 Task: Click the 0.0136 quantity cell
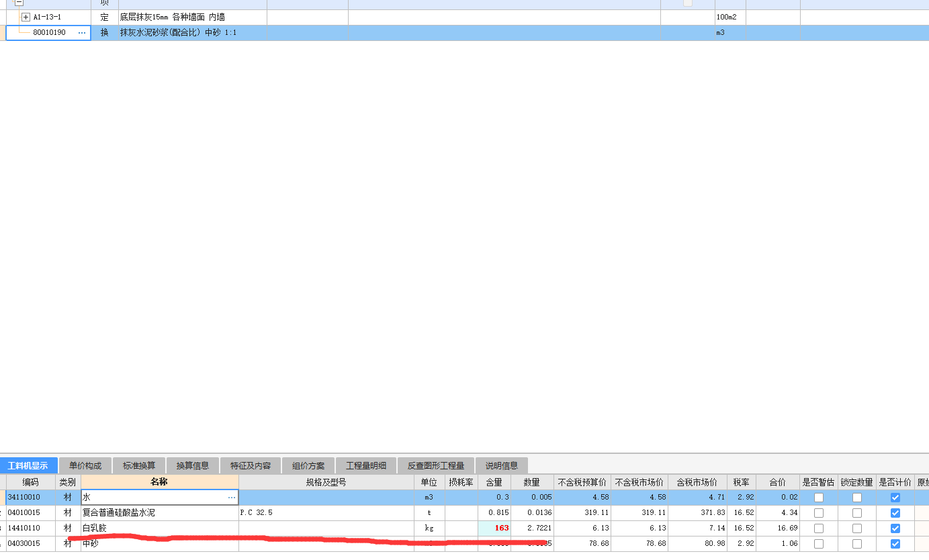tap(532, 513)
